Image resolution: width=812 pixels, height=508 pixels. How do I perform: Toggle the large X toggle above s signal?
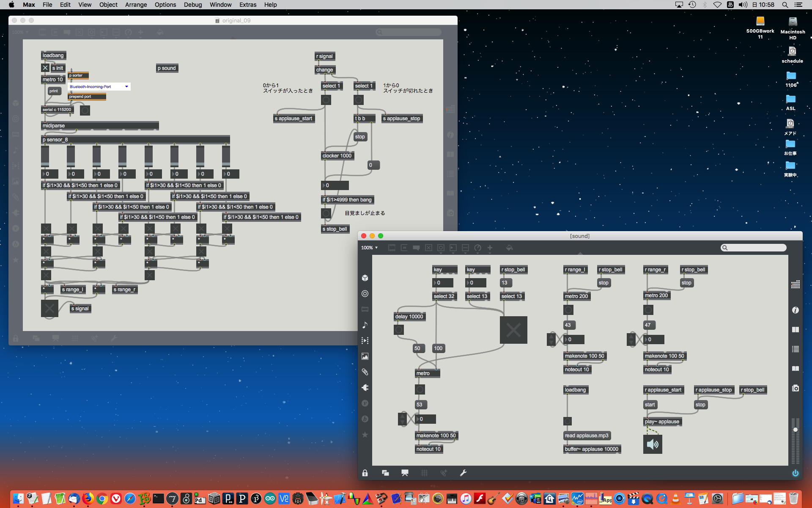[x=49, y=308]
